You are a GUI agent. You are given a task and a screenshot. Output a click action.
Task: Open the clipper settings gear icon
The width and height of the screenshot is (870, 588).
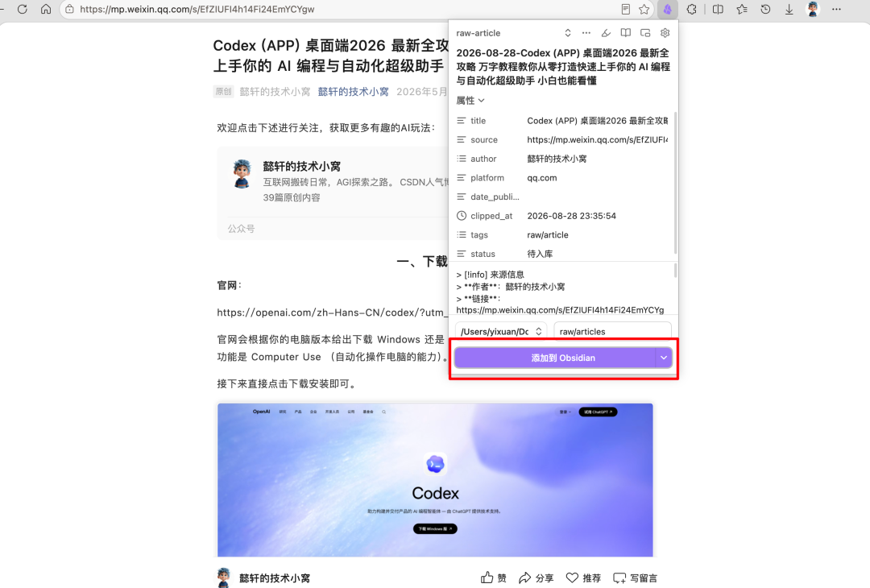(x=665, y=33)
